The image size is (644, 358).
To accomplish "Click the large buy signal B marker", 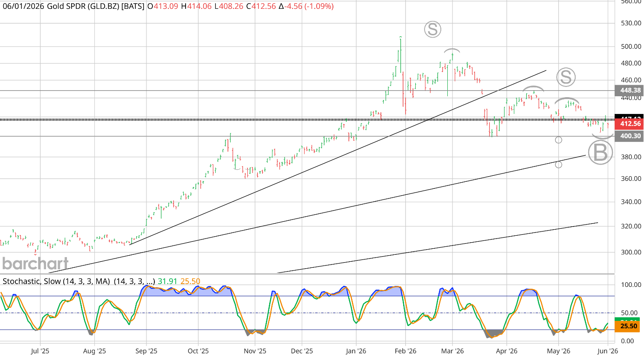I will [600, 152].
